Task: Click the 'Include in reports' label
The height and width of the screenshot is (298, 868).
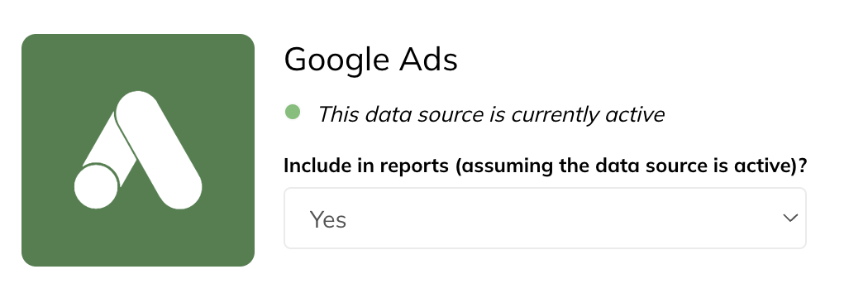Action: (366, 166)
